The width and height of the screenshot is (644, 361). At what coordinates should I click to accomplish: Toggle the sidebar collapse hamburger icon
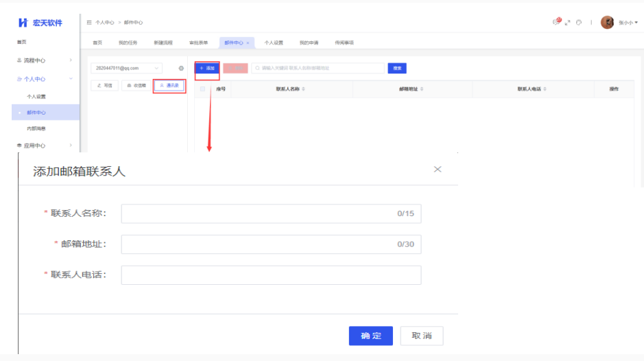[89, 23]
